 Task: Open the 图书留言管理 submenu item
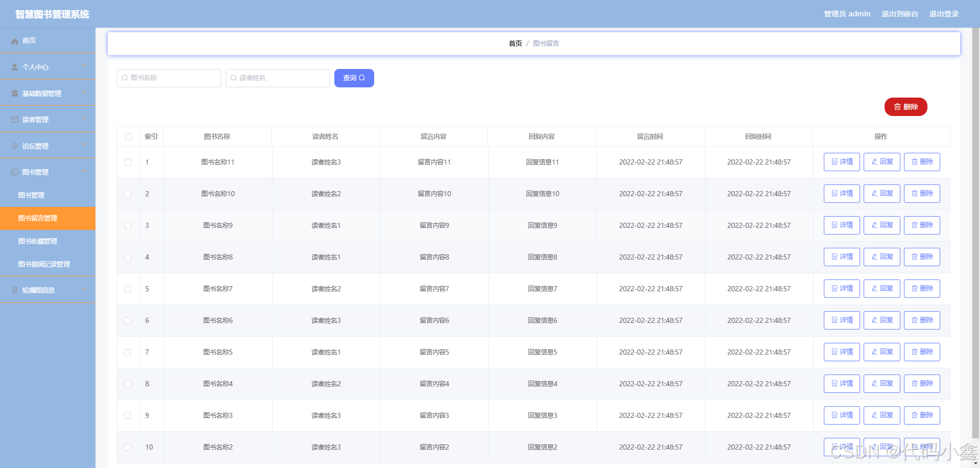[47, 218]
